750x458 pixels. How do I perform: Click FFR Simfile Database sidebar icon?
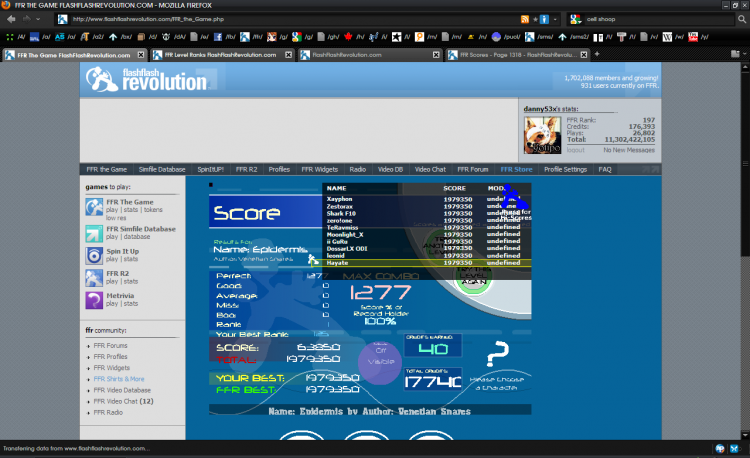[94, 234]
